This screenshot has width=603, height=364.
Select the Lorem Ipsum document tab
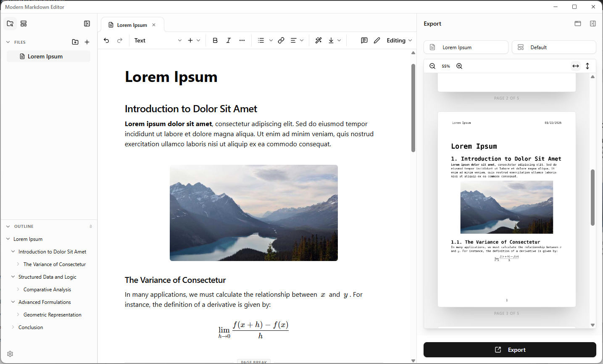[x=132, y=25]
